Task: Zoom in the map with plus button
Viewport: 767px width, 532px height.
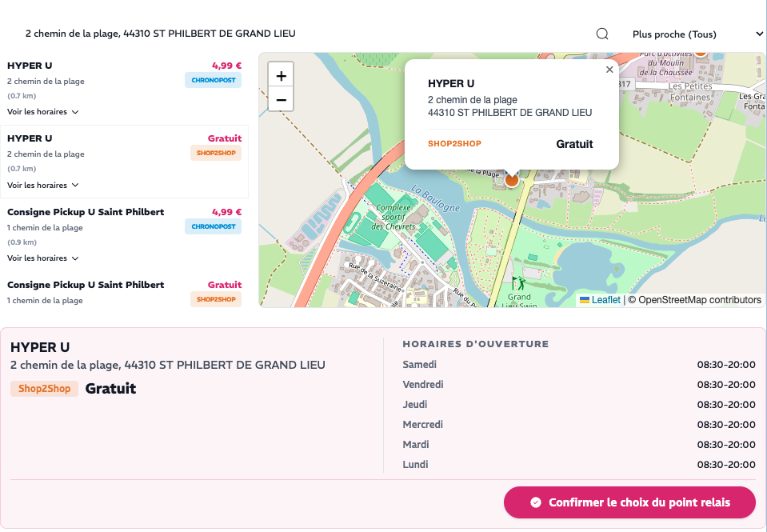Action: pos(281,76)
